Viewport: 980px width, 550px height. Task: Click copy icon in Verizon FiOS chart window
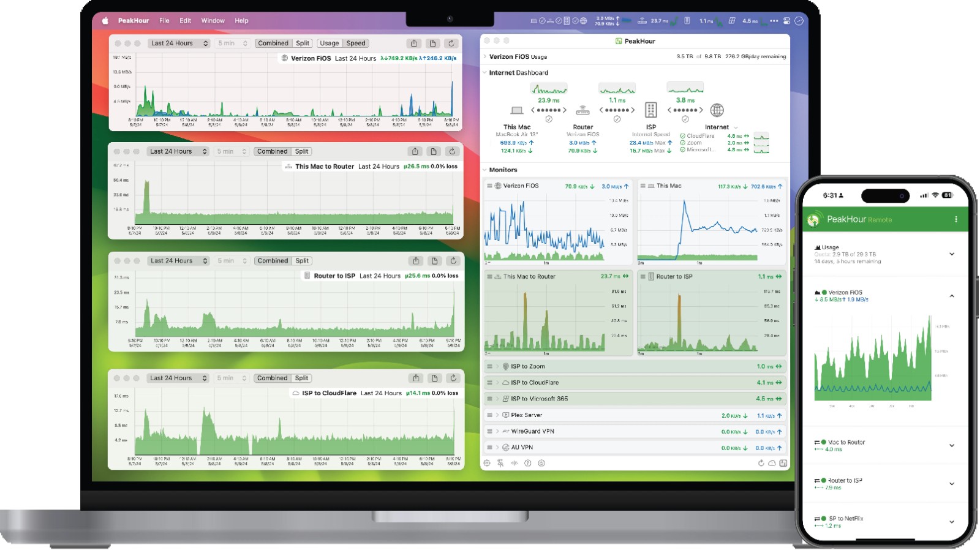pos(432,43)
